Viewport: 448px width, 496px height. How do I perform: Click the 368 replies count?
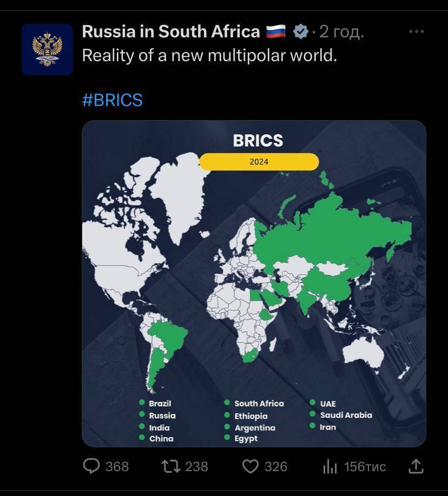117,467
